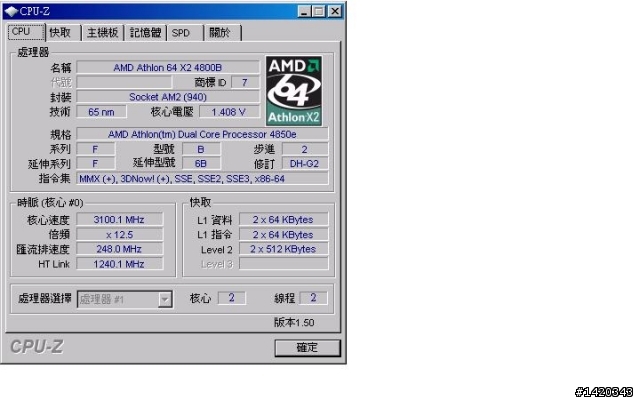Image resolution: width=640 pixels, height=400 pixels.
Task: Click the DH-G2 revision value
Action: coord(304,164)
